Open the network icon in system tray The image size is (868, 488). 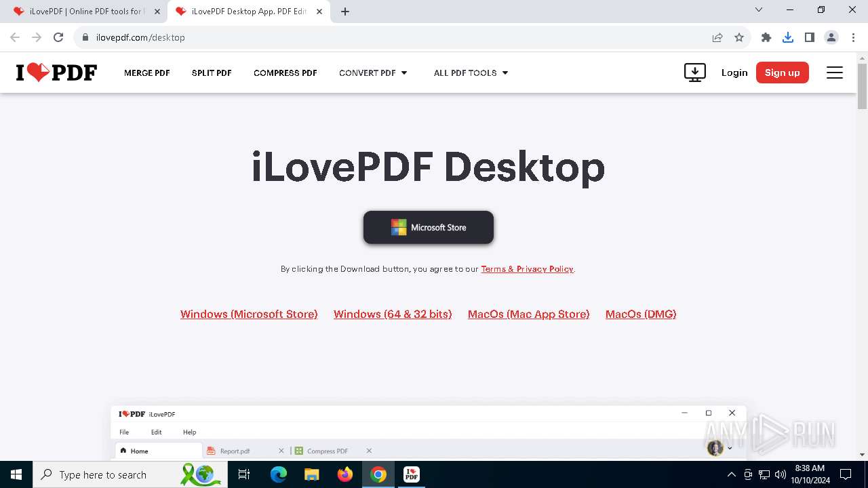coord(764,474)
